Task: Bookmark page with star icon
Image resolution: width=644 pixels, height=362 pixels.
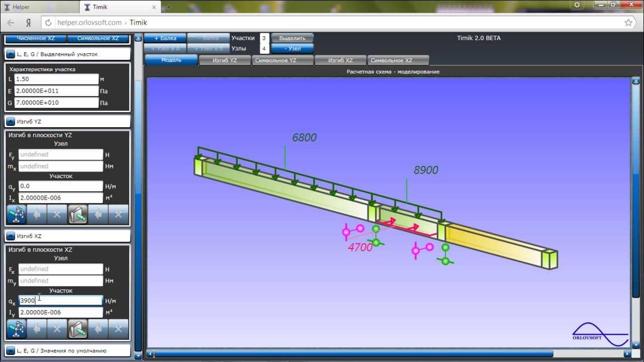Action: pyautogui.click(x=628, y=23)
